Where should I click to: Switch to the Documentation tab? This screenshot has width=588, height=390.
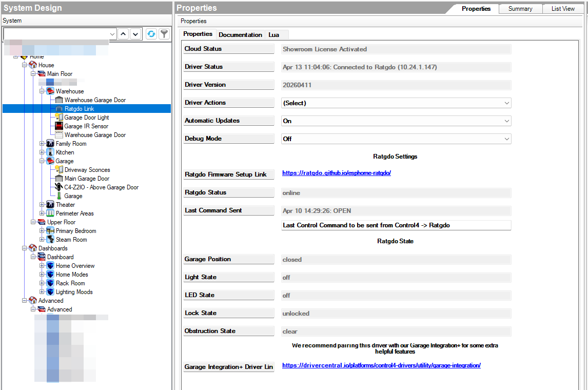tap(240, 35)
